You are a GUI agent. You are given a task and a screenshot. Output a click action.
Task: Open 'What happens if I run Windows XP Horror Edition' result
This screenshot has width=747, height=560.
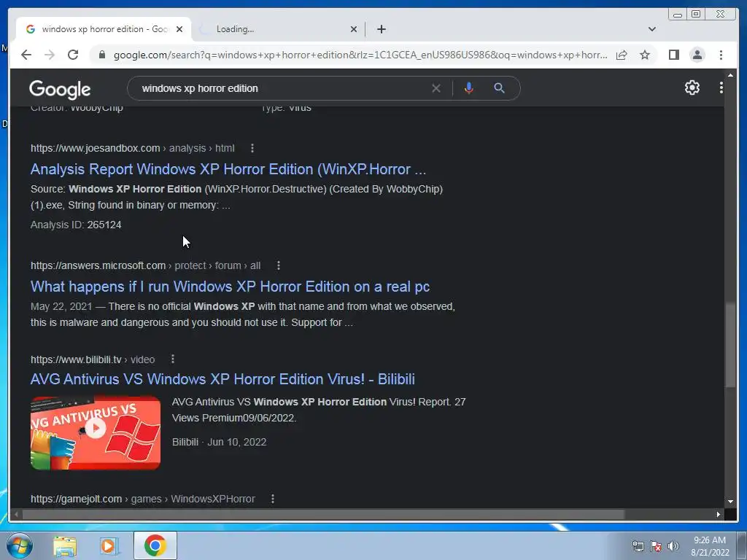point(230,287)
